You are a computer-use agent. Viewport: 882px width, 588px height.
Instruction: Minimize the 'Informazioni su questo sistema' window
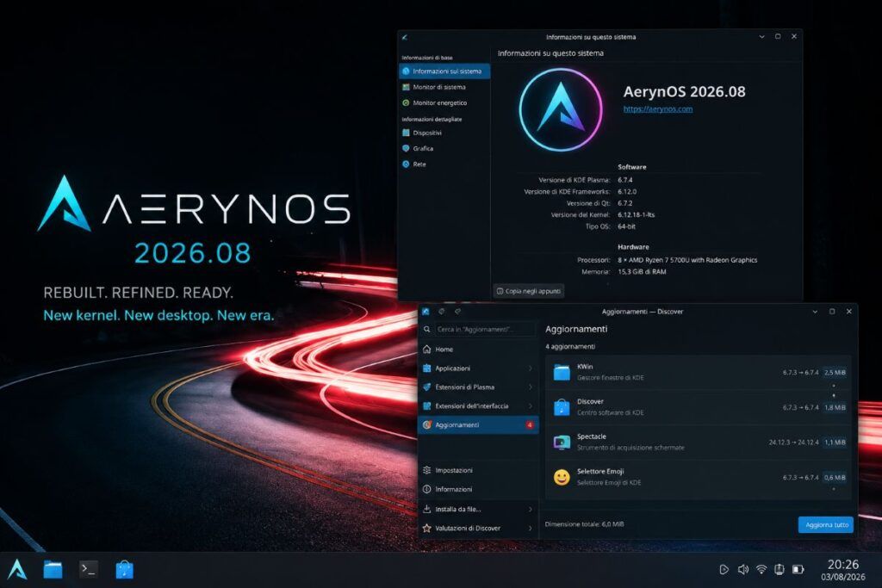(x=761, y=37)
